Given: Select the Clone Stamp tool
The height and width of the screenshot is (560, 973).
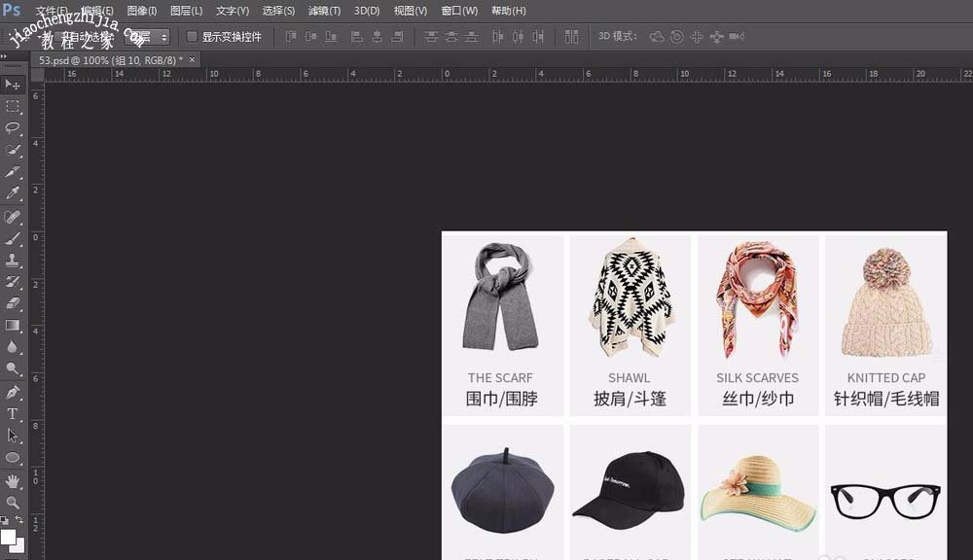Looking at the screenshot, I should pos(13,259).
